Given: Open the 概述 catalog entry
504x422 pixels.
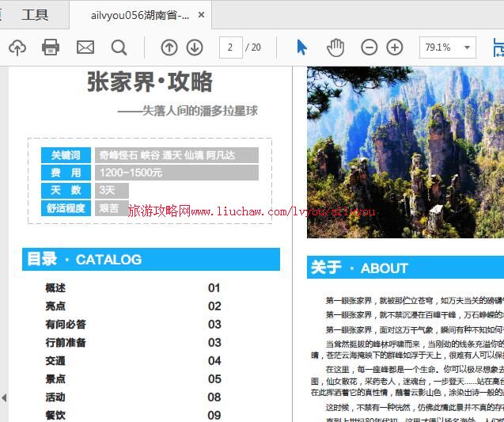Looking at the screenshot, I should [55, 288].
